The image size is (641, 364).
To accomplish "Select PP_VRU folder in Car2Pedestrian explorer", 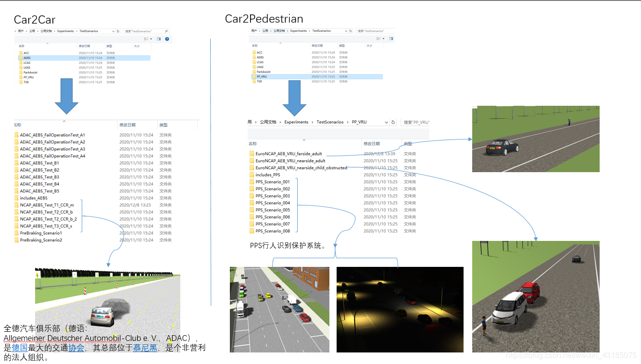I will click(x=317, y=76).
